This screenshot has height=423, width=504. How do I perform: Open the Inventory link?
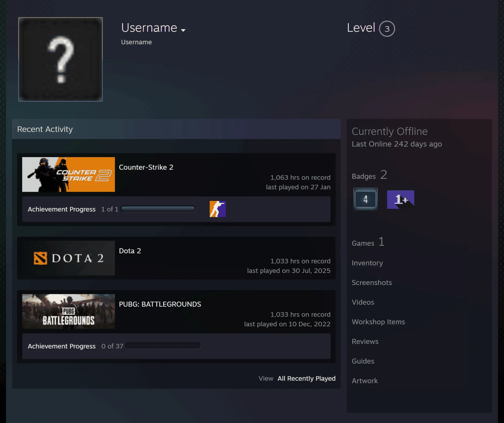(x=367, y=263)
